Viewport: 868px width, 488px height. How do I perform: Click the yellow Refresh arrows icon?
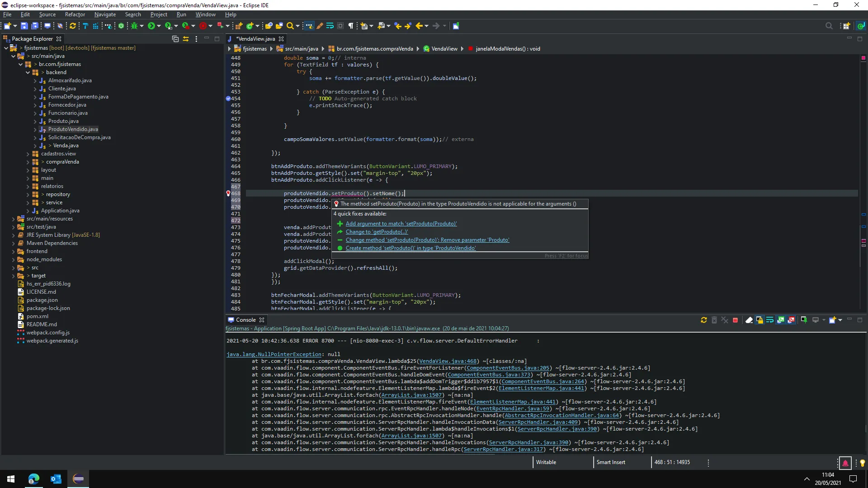click(x=72, y=26)
